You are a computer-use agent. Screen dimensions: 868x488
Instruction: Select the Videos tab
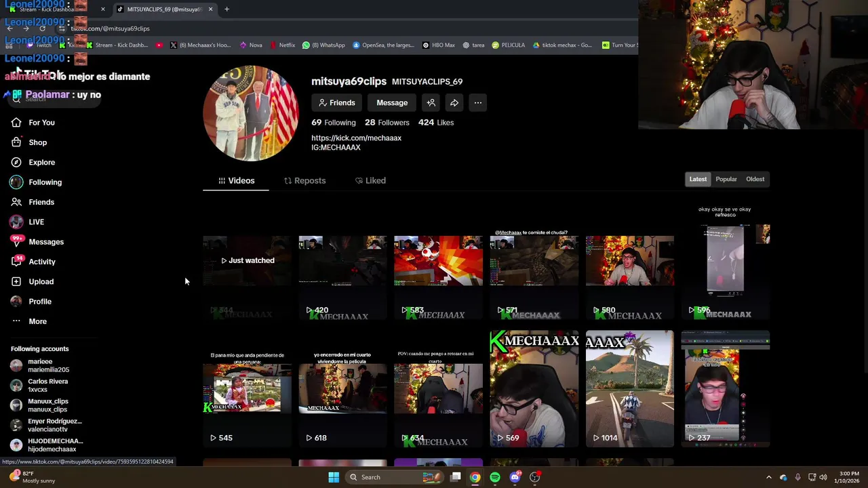click(x=236, y=181)
